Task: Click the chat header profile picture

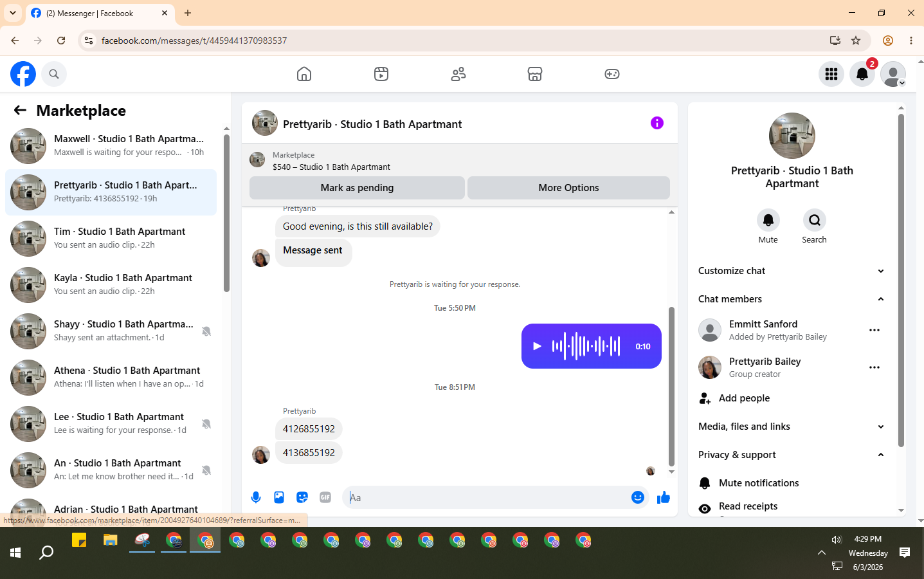Action: click(265, 123)
